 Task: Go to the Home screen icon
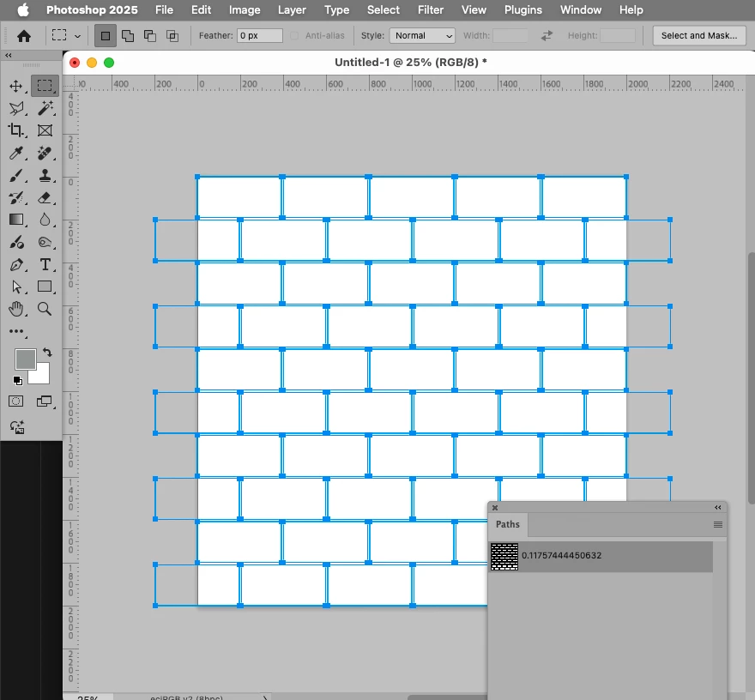pyautogui.click(x=24, y=36)
